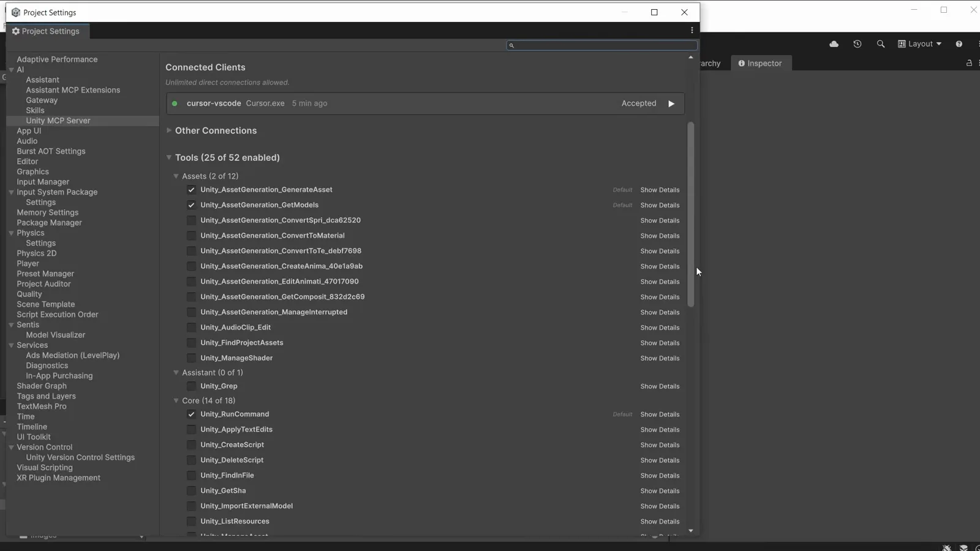Click the green connection status dot
The width and height of the screenshot is (980, 551).
click(x=175, y=103)
